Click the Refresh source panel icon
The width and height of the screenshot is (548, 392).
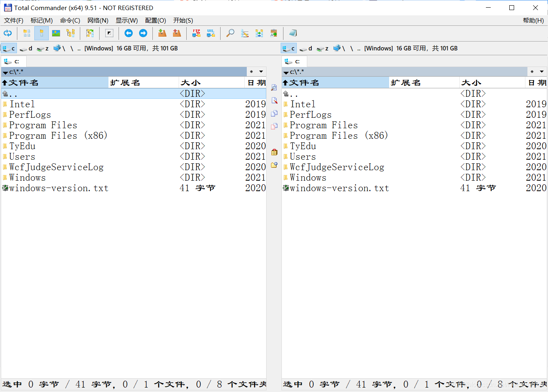pos(8,33)
